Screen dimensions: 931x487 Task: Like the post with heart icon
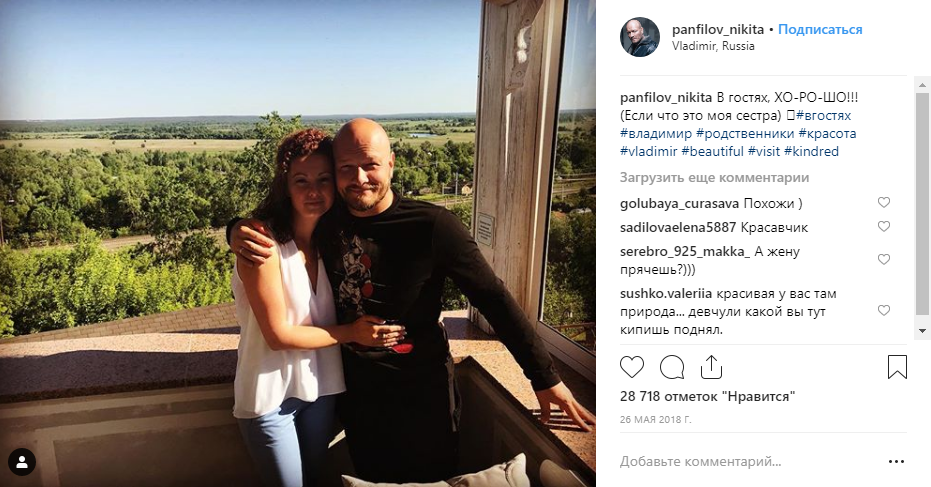click(632, 367)
